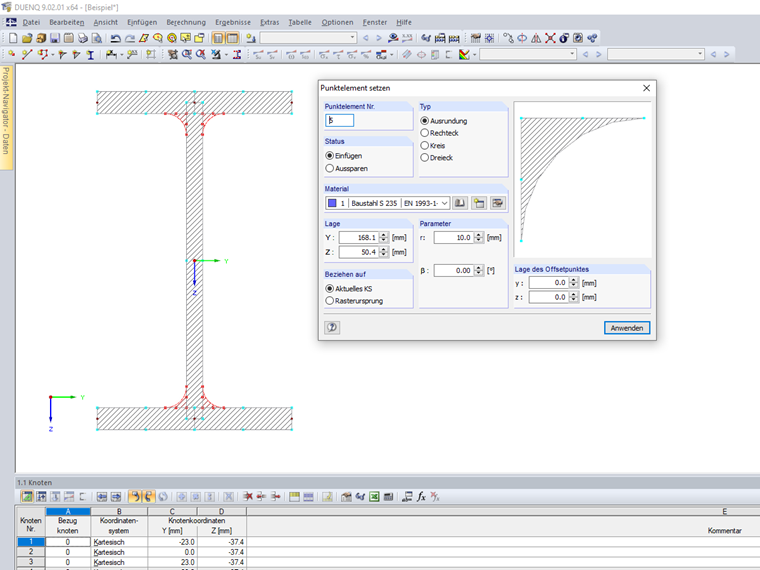Select the Rechteck type option

pos(425,133)
